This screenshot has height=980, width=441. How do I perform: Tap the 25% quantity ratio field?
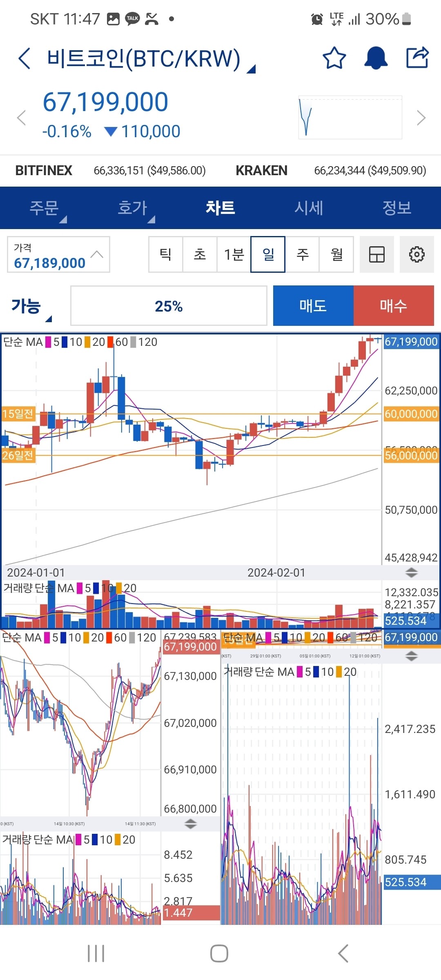click(x=169, y=306)
